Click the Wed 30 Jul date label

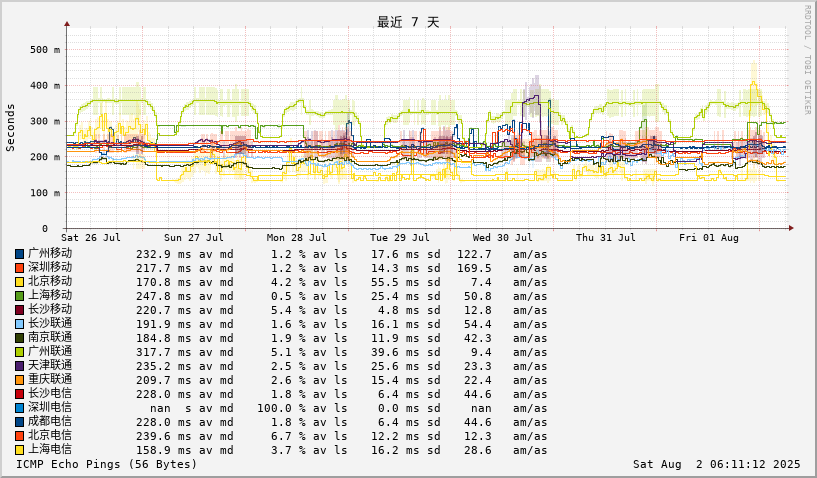pyautogui.click(x=503, y=238)
